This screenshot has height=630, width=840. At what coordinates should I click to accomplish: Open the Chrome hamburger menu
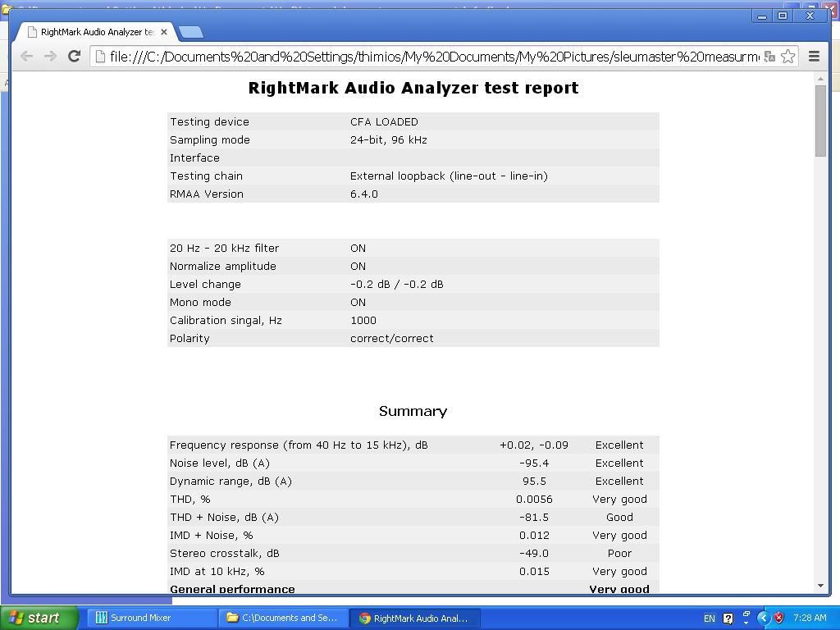click(814, 57)
